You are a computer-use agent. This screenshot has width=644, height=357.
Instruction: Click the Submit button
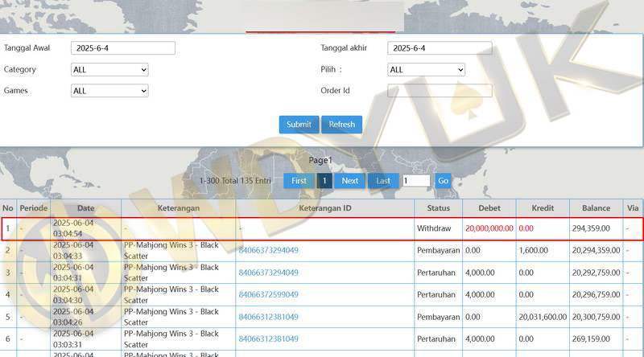[299, 125]
